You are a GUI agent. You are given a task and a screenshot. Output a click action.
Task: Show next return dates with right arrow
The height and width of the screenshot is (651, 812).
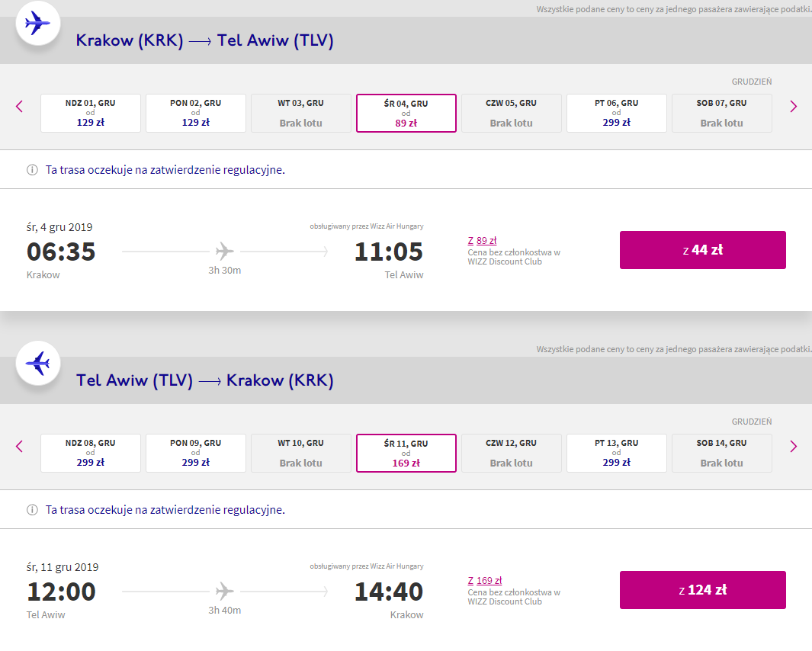(x=793, y=447)
